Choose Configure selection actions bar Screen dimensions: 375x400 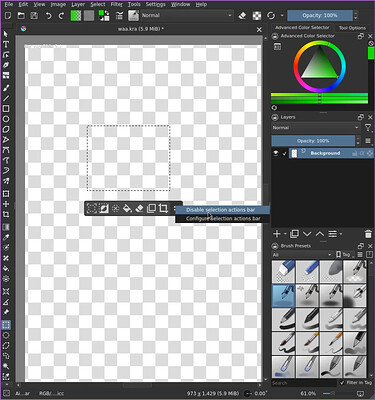tap(222, 219)
